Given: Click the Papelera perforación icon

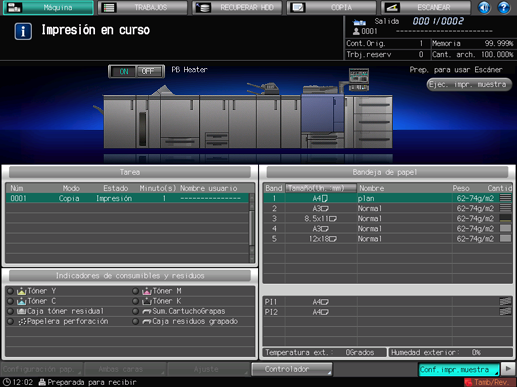Looking at the screenshot, I should (22, 322).
